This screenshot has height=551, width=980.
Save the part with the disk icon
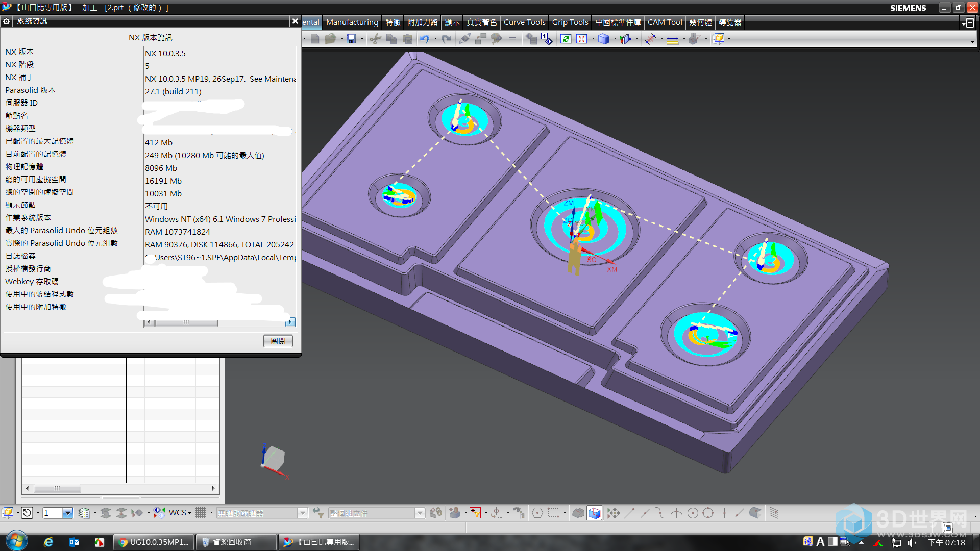pyautogui.click(x=351, y=39)
